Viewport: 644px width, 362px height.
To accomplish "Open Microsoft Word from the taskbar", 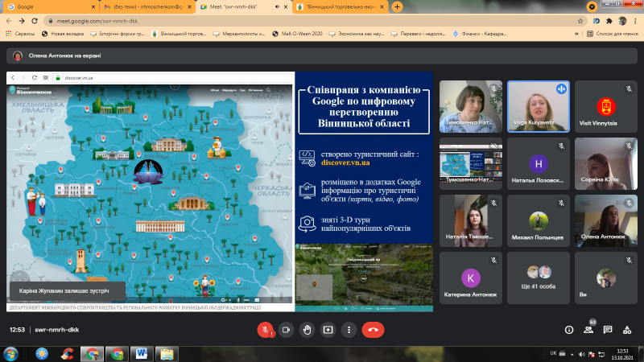I will (142, 353).
